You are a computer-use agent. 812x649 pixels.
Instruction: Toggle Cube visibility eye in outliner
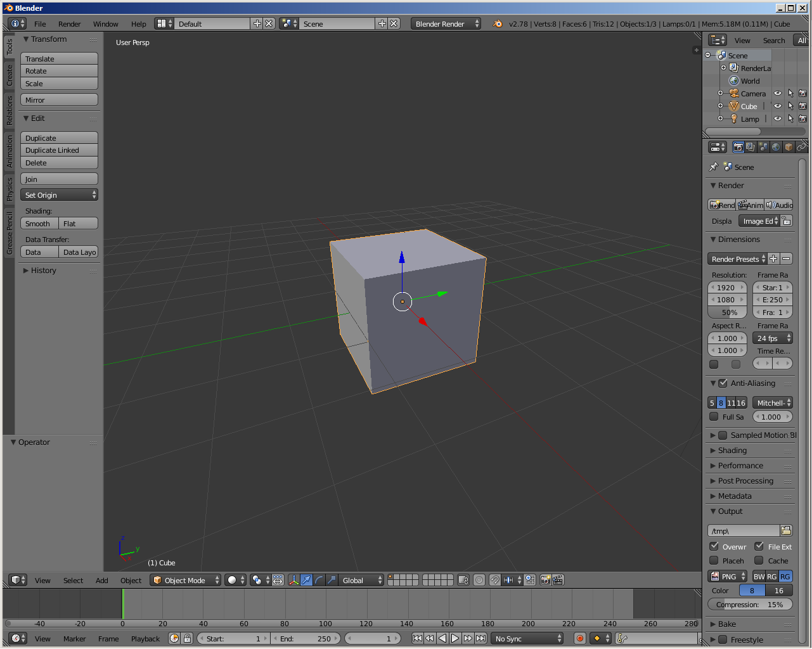[x=778, y=106]
